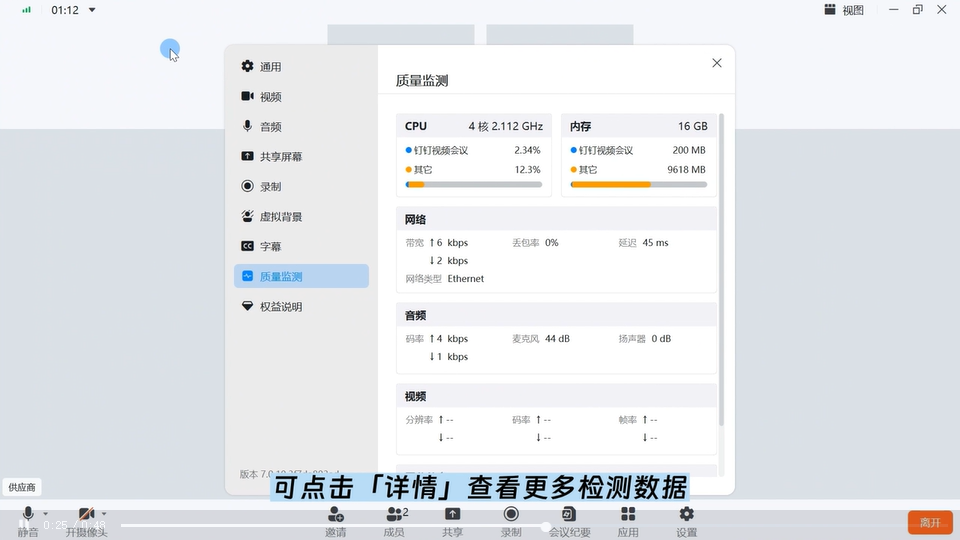Viewport: 960px width, 540px height.
Task: Click the 邀请 invite button
Action: click(x=336, y=522)
